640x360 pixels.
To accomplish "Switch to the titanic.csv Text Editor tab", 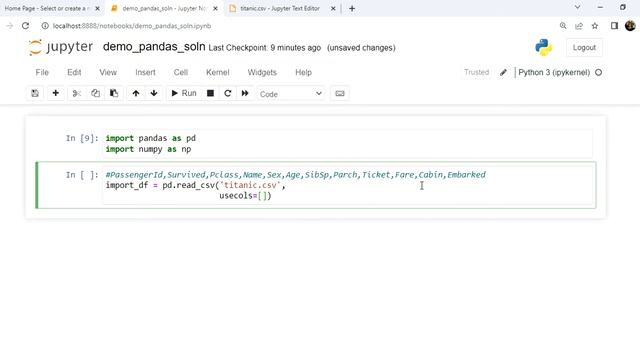I will pos(280,8).
